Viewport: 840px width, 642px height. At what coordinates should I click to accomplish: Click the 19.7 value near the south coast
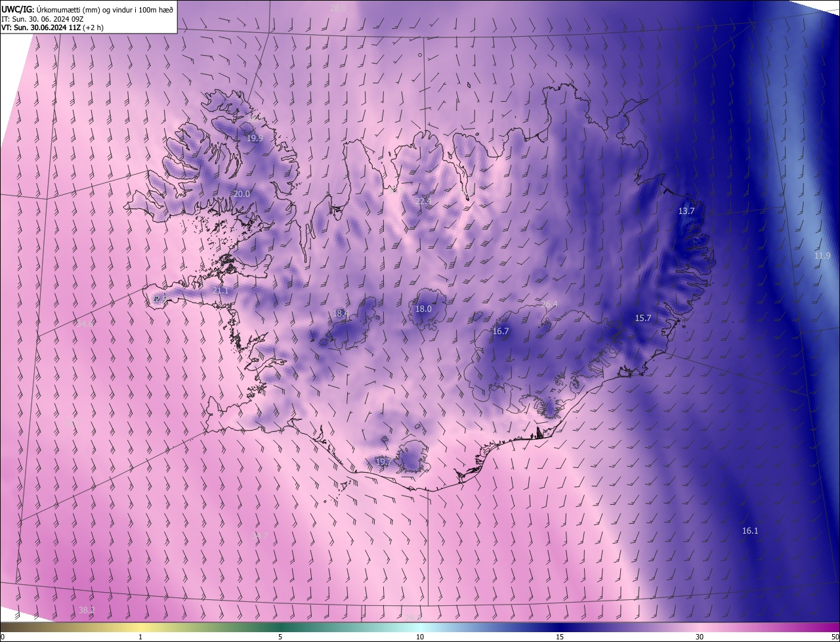point(383,462)
